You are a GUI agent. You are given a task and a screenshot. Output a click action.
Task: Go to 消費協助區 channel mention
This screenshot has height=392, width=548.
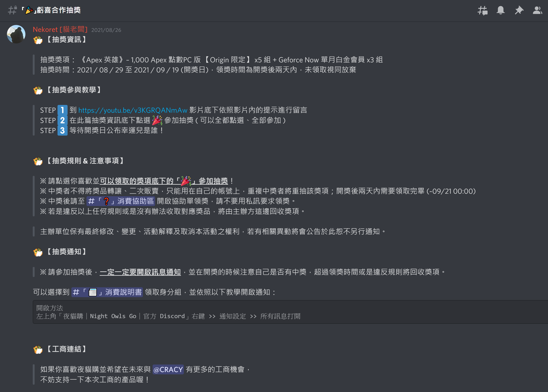pyautogui.click(x=121, y=201)
